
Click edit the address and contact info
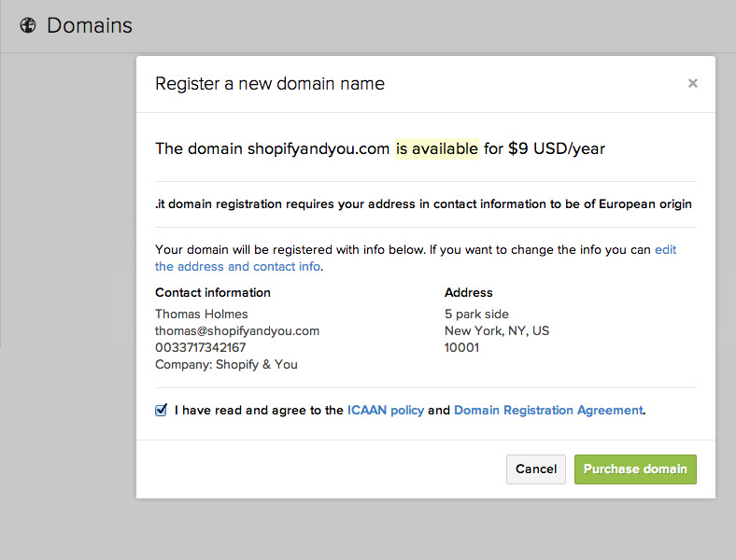(416, 258)
